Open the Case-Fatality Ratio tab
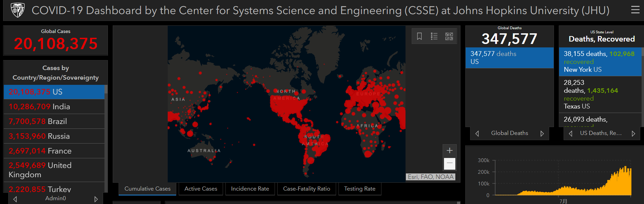The height and width of the screenshot is (204, 644). [306, 189]
